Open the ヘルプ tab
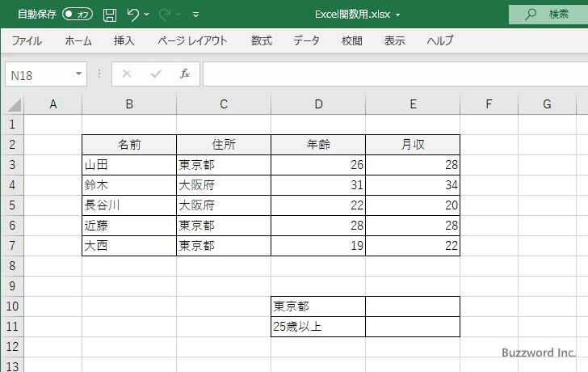Screen dimensions: 588x372 coord(440,40)
